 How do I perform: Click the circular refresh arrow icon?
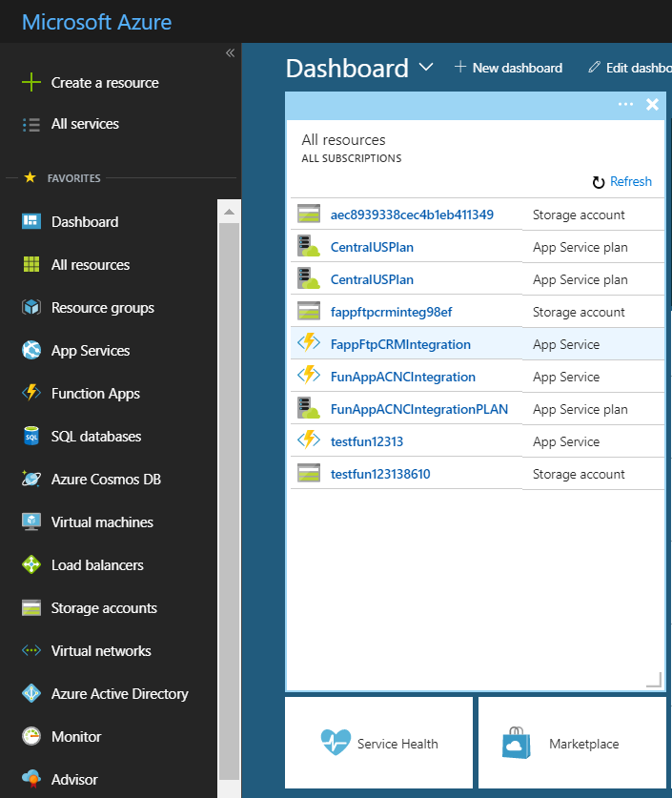(x=599, y=182)
